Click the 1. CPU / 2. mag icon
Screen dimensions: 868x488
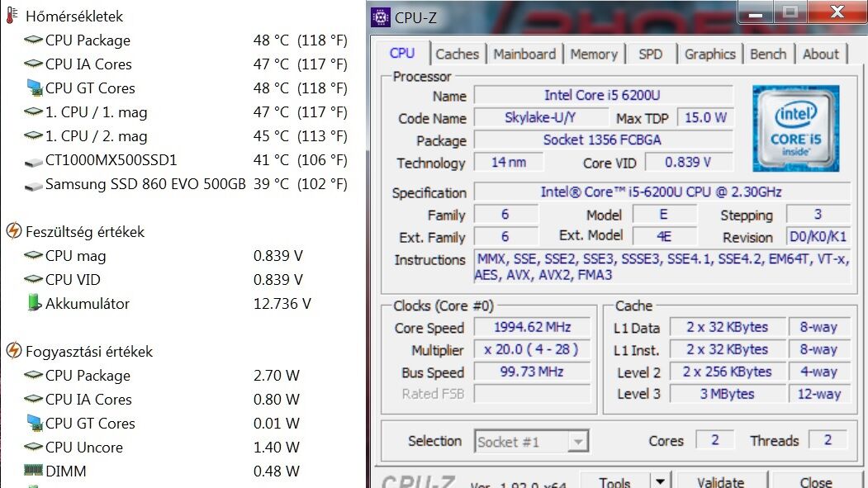[x=33, y=135]
